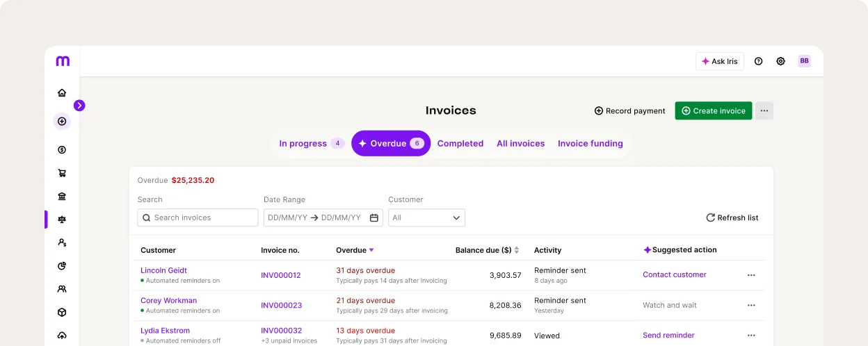The width and height of the screenshot is (868, 346).
Task: Click Reminder sent Yesterday activity
Action: pyautogui.click(x=560, y=305)
